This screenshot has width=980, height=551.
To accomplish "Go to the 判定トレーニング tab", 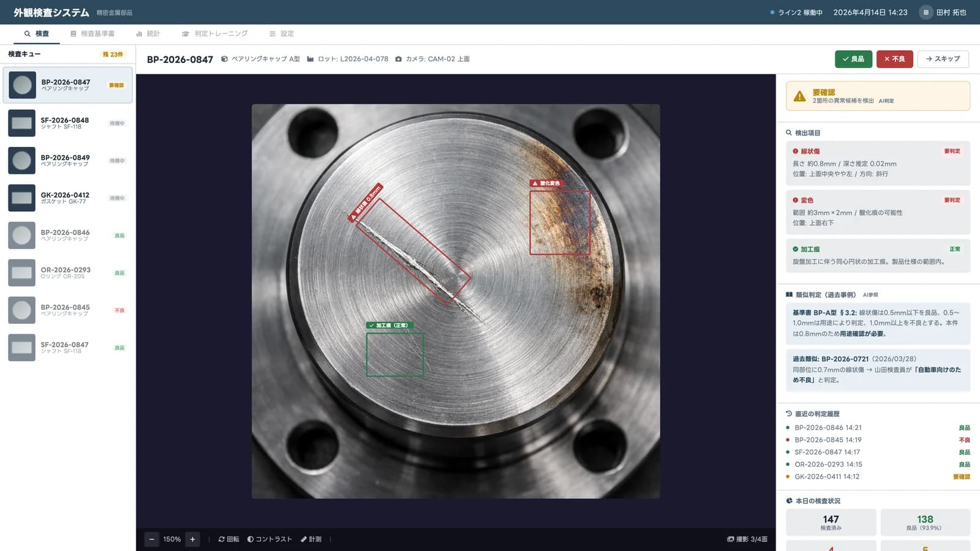I will click(x=215, y=34).
